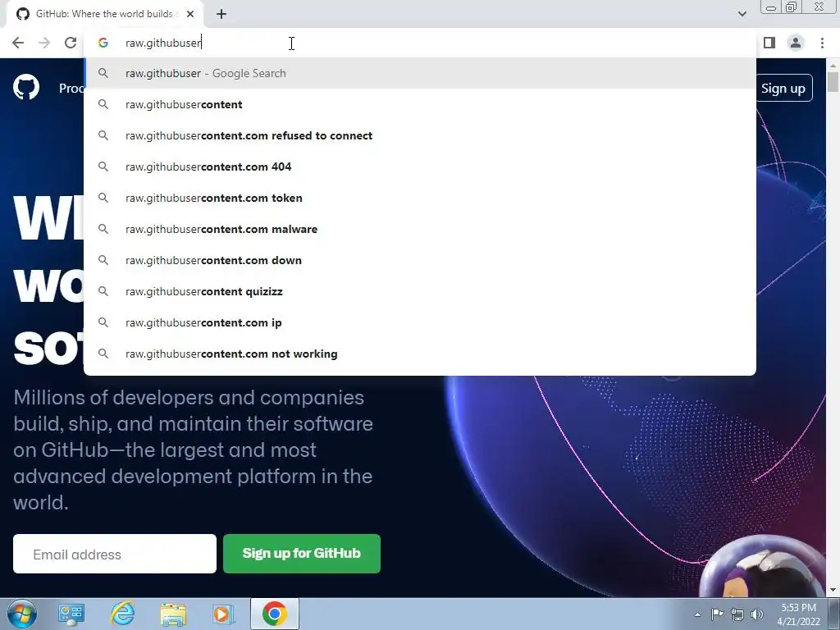Select the GitHub tab
Image resolution: width=840 pixels, height=630 pixels.
(104, 14)
